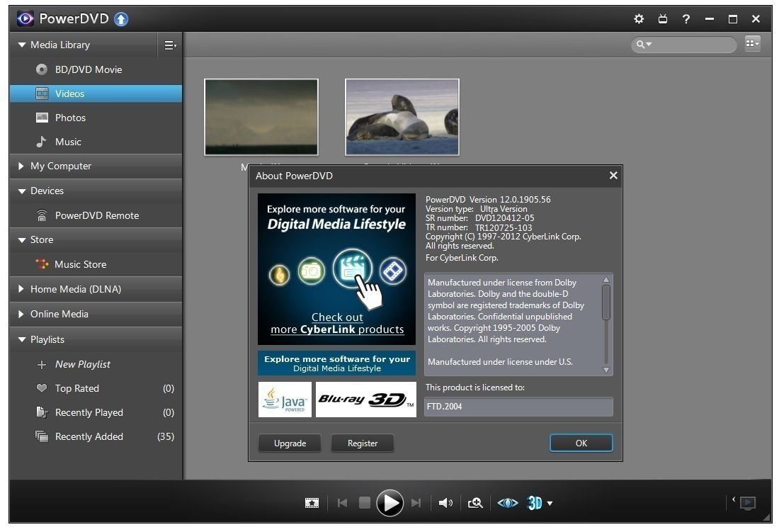Click the licensed-to field FTD.2004

tap(518, 407)
